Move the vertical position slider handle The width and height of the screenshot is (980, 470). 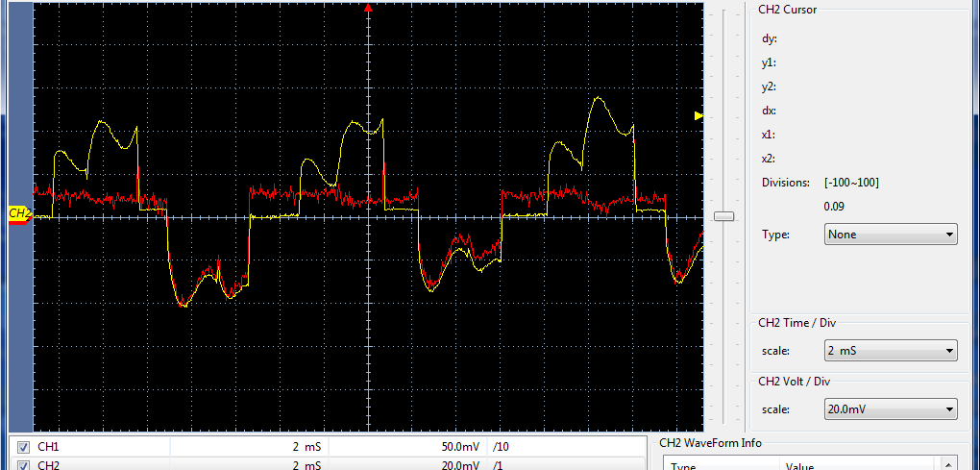723,216
